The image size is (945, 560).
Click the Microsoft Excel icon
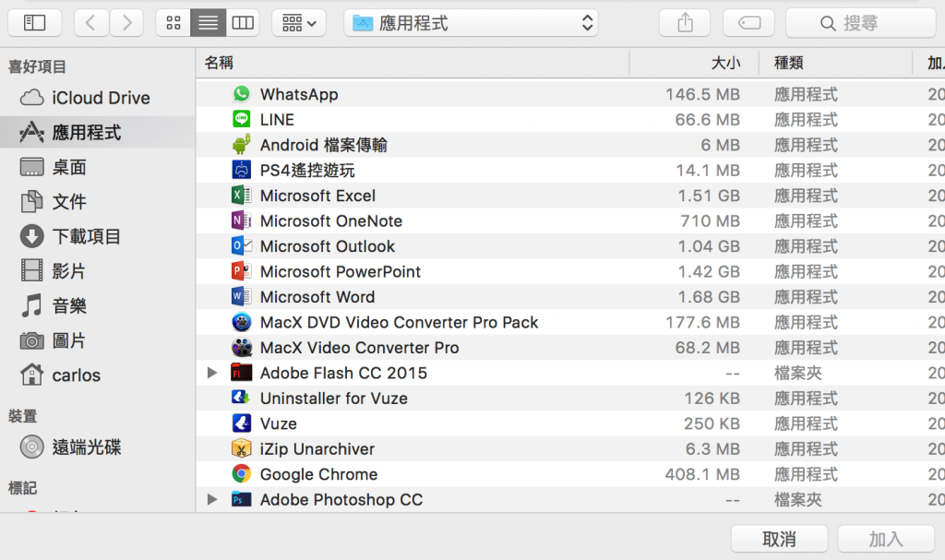242,196
